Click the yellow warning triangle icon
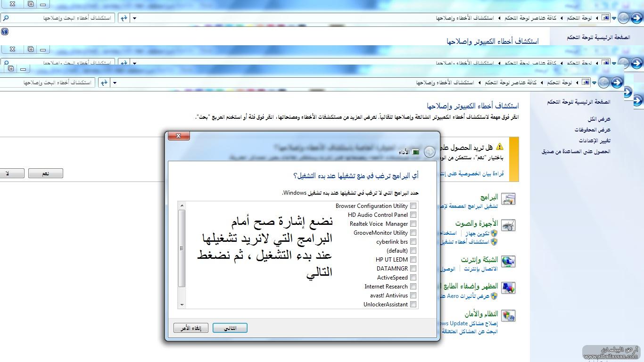This screenshot has width=644, height=362. [x=500, y=147]
